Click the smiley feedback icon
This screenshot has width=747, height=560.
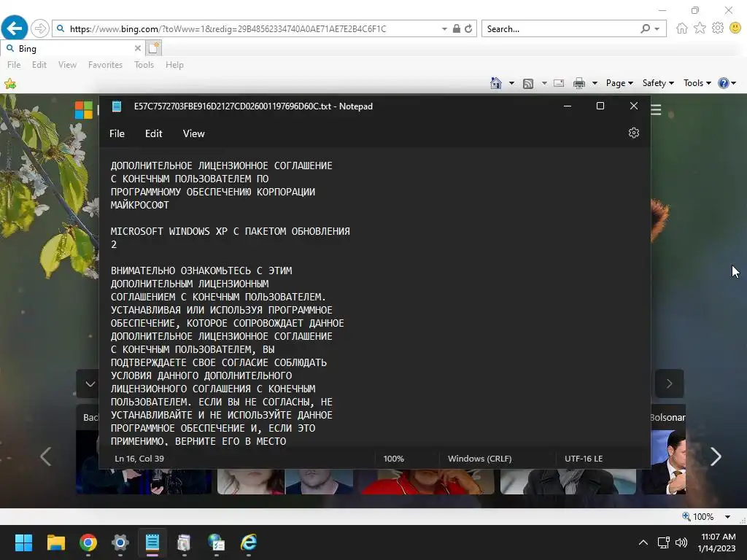pyautogui.click(x=735, y=28)
